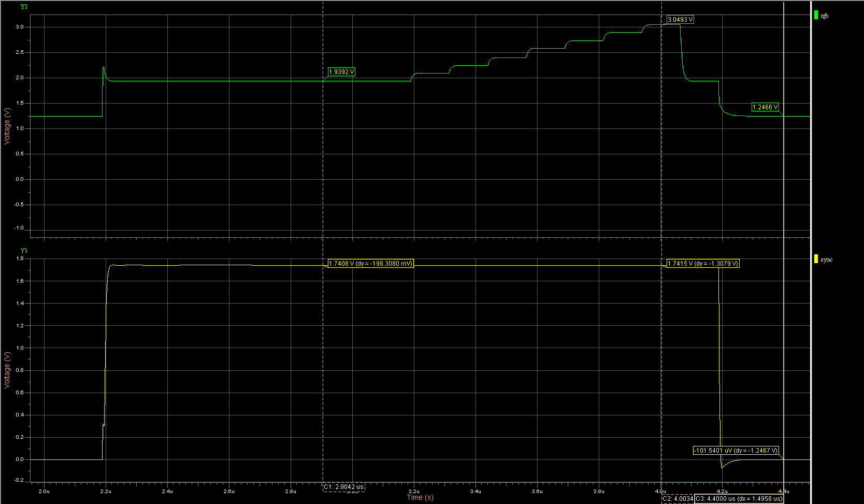Click the C2 cursor label 4.0034

(678, 499)
